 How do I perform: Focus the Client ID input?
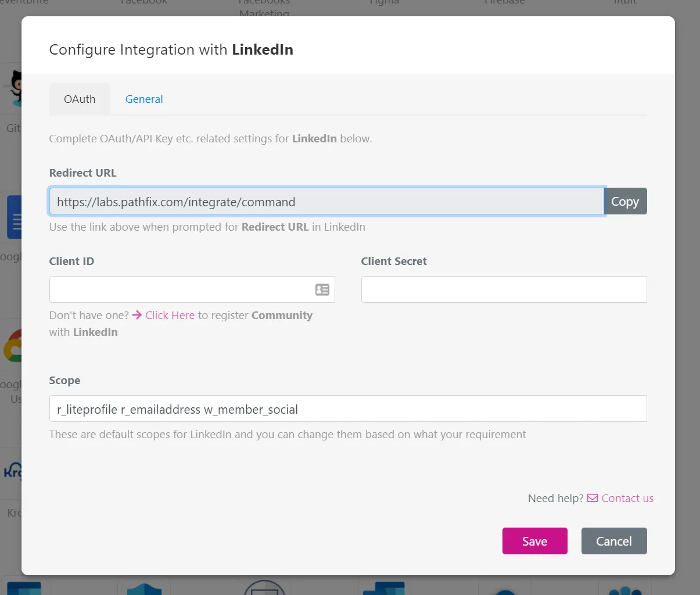(x=192, y=289)
